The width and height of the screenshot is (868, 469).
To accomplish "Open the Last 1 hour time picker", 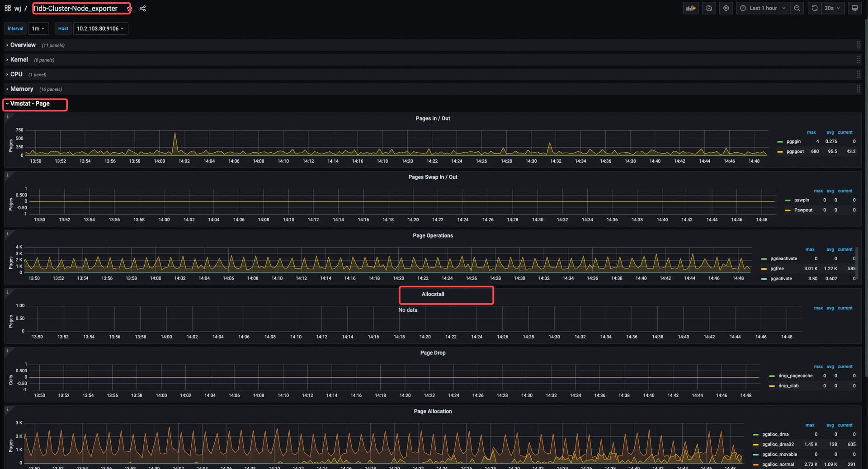I will pyautogui.click(x=763, y=8).
